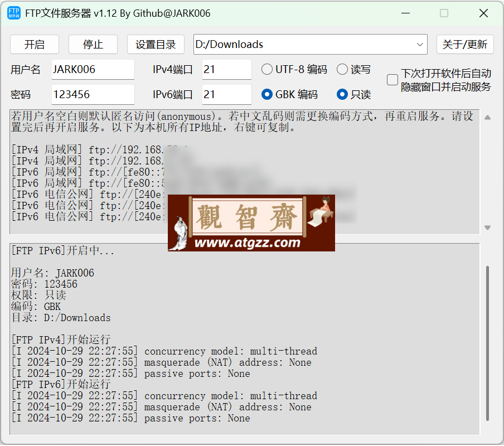
Task: Click the log panel scrollbar thumb
Action: [x=487, y=343]
